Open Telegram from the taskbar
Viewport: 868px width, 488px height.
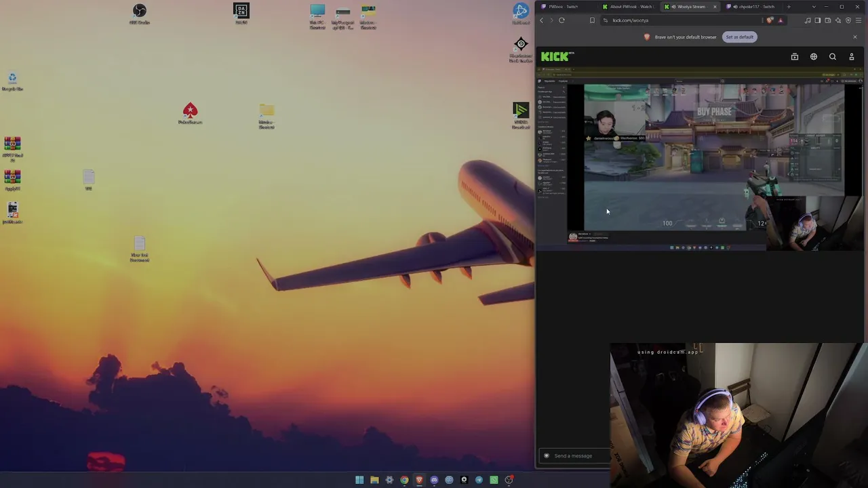479,480
